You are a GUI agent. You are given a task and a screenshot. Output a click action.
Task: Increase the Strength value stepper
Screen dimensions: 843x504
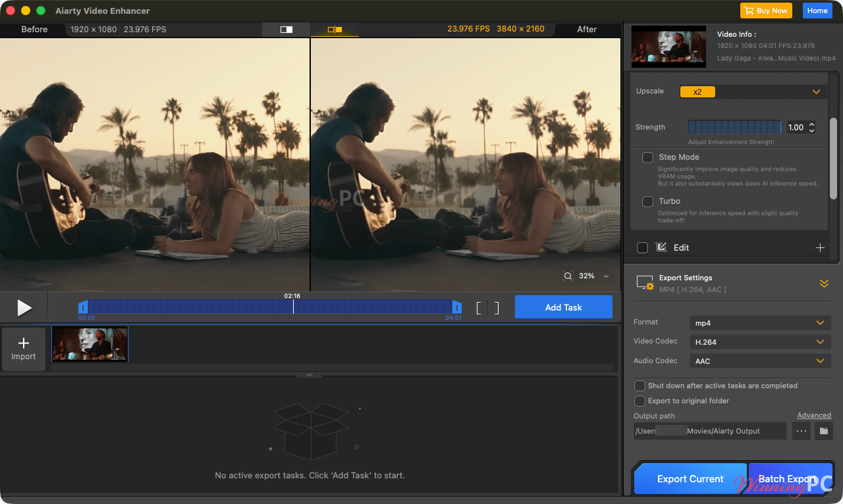[811, 124]
